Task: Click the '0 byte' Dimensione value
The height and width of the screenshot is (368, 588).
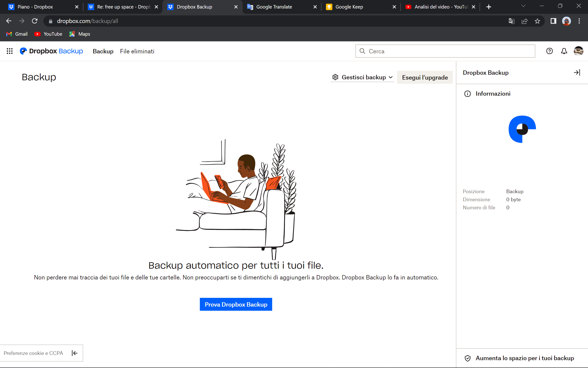Action: (x=513, y=200)
